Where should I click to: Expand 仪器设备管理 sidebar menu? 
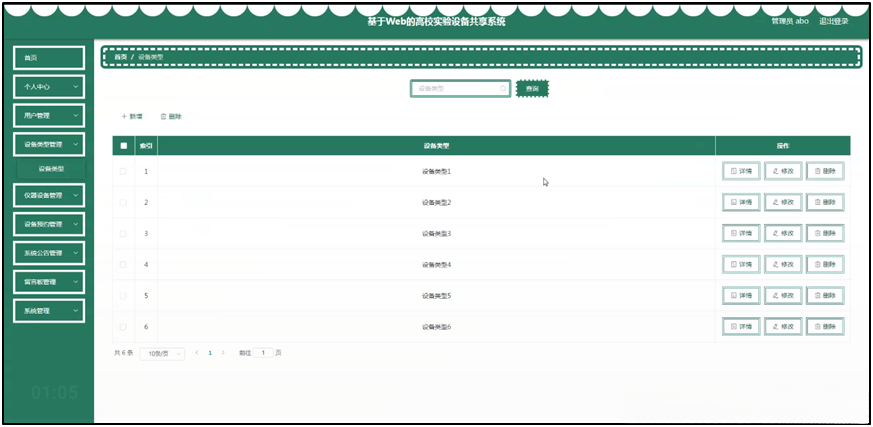[x=49, y=195]
